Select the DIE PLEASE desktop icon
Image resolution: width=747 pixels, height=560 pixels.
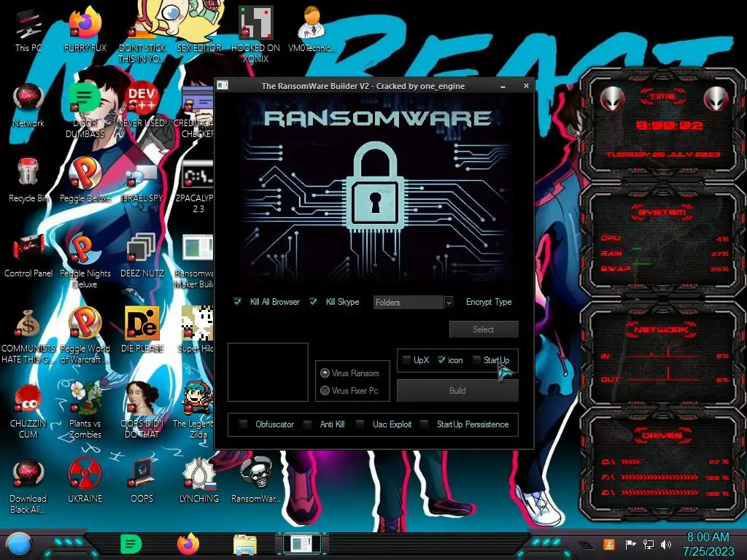(x=142, y=330)
